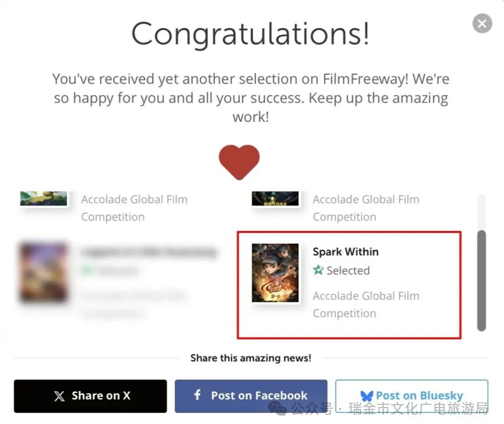The image size is (504, 424).
Task: Click the blurred film title text
Action: click(x=149, y=252)
